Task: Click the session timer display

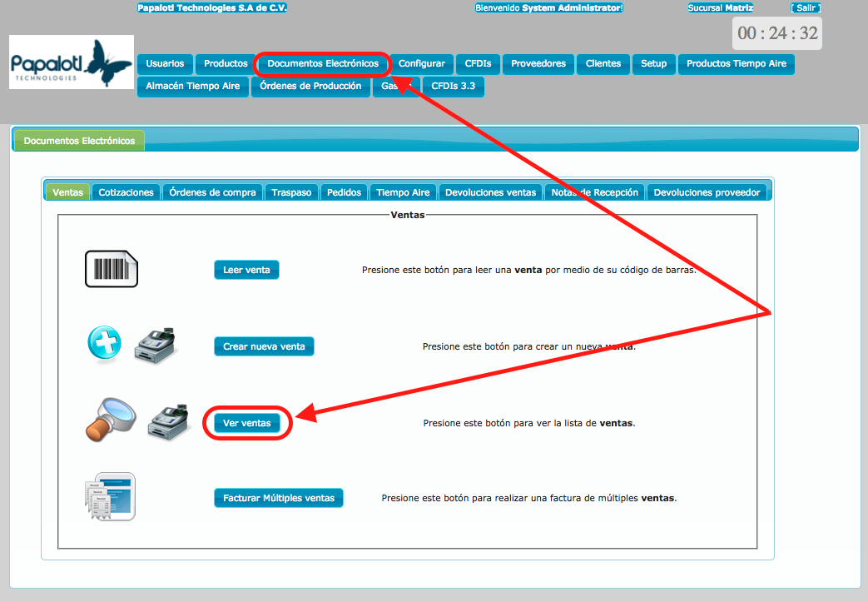Action: point(777,33)
